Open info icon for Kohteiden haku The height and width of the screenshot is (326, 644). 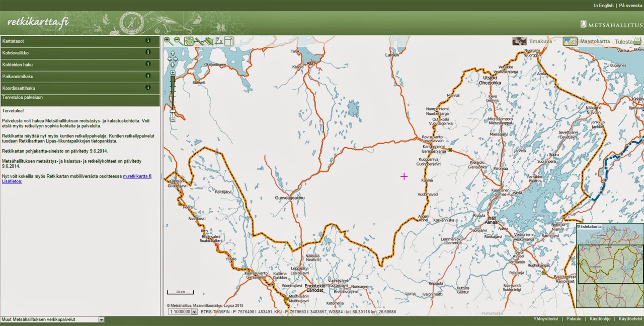[x=148, y=64]
